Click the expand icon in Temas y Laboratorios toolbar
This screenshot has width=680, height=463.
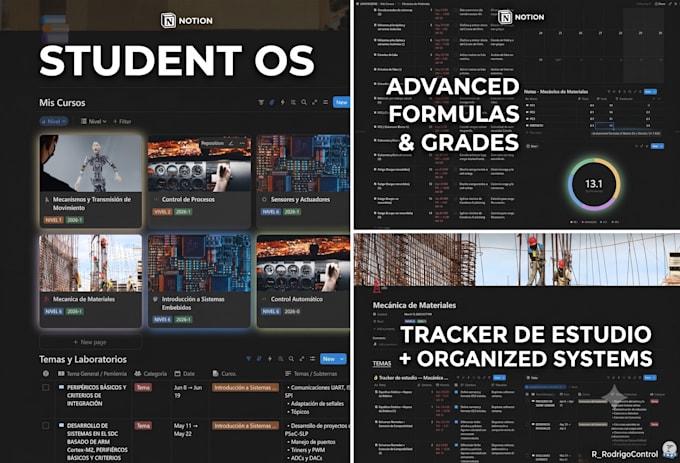(x=302, y=359)
